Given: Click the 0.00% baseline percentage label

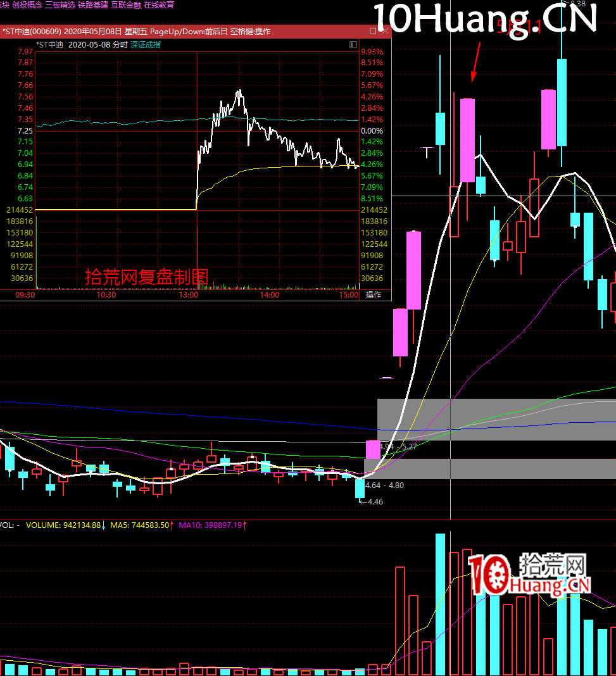Looking at the screenshot, I should click(372, 130).
